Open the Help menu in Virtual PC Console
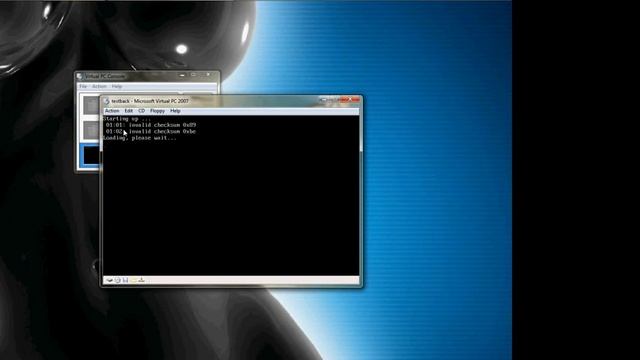 [x=117, y=87]
